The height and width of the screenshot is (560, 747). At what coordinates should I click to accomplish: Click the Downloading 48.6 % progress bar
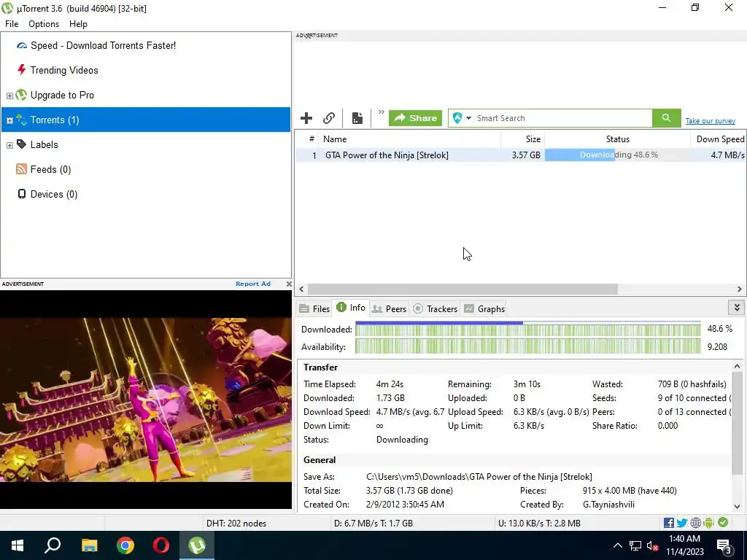point(617,155)
